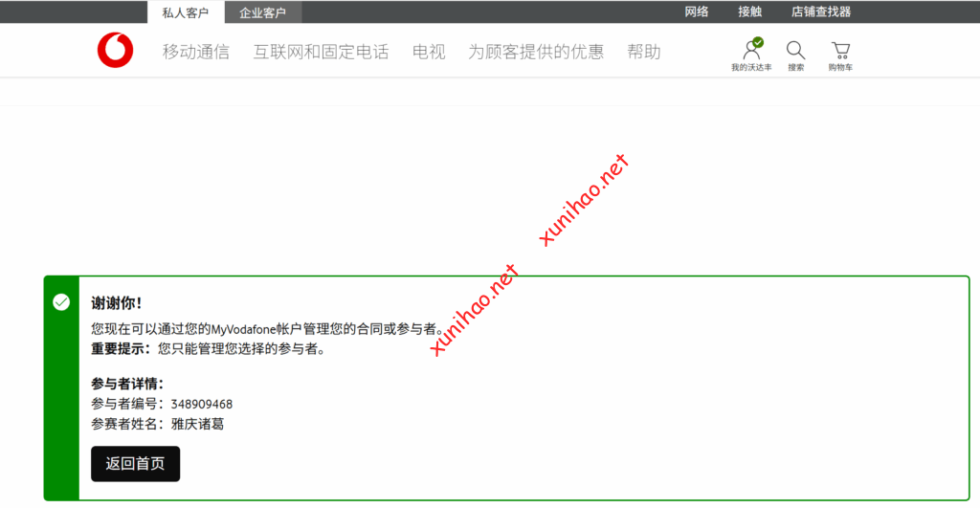Open the 我的沃达丰 account icon
The height and width of the screenshot is (508, 980).
tap(751, 51)
